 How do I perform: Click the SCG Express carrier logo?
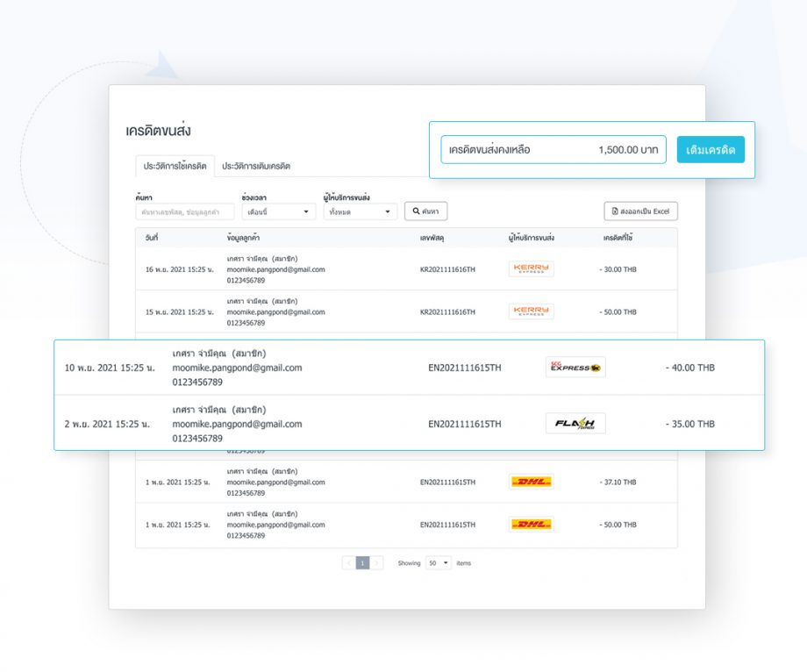[575, 368]
